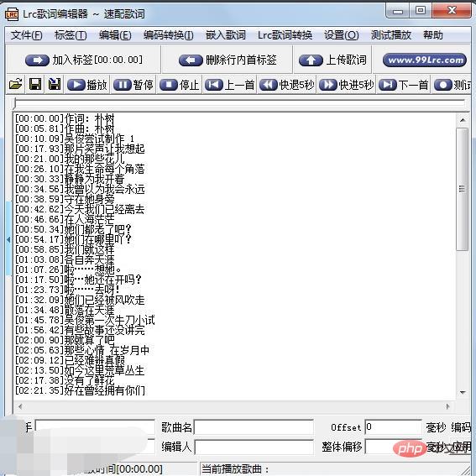Select line 那片笑声让我想起
Screen dimensions: 476x476
pyautogui.click(x=80, y=149)
